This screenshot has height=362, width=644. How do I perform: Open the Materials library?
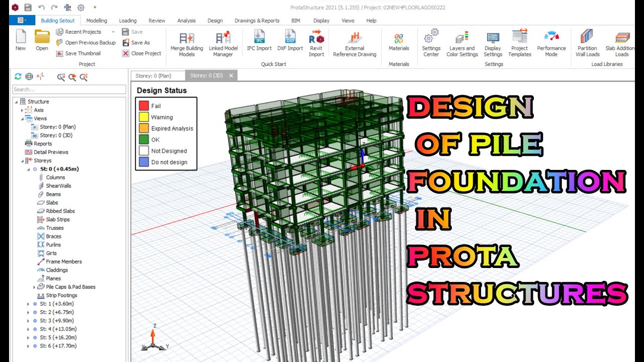[x=399, y=41]
